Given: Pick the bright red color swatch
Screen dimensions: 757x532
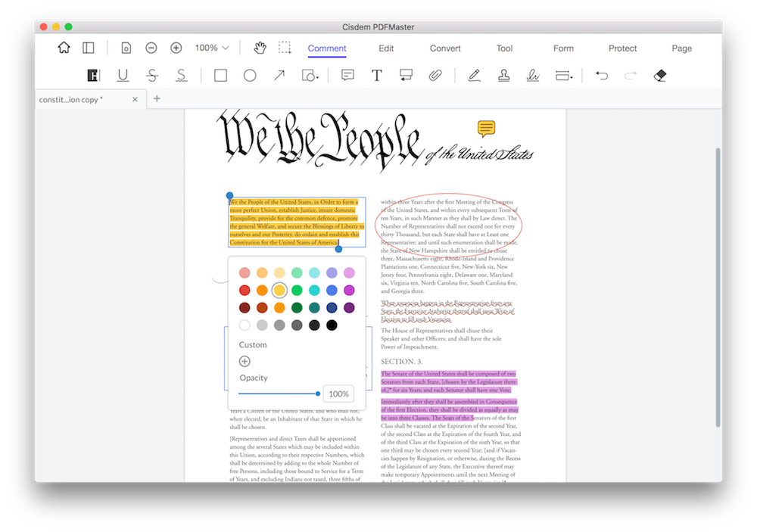Looking at the screenshot, I should pyautogui.click(x=245, y=290).
